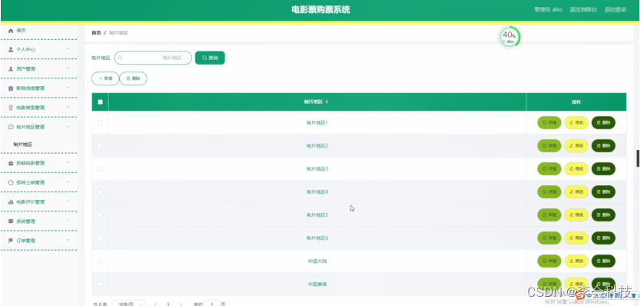Edit 中国大陆 with 修改

pos(576,261)
